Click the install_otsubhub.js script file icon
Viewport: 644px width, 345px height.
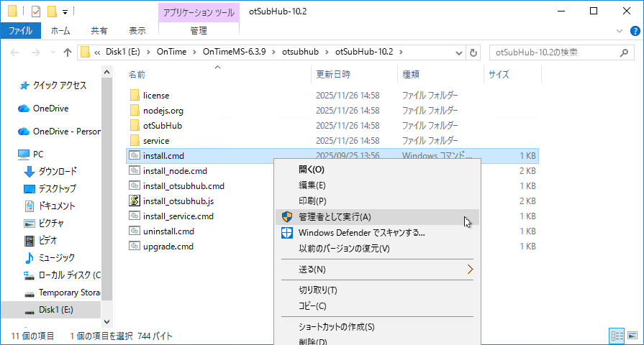pyautogui.click(x=134, y=201)
